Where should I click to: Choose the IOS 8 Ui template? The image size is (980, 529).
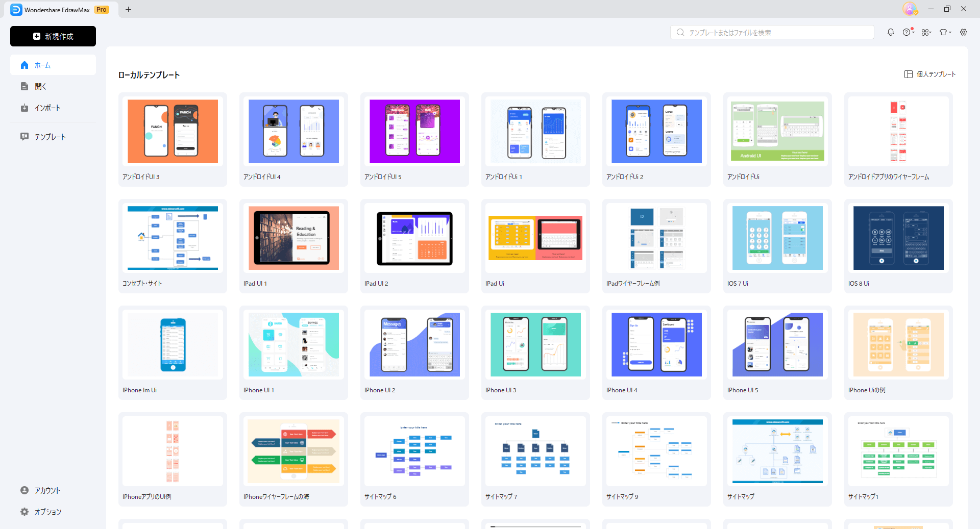[898, 246]
